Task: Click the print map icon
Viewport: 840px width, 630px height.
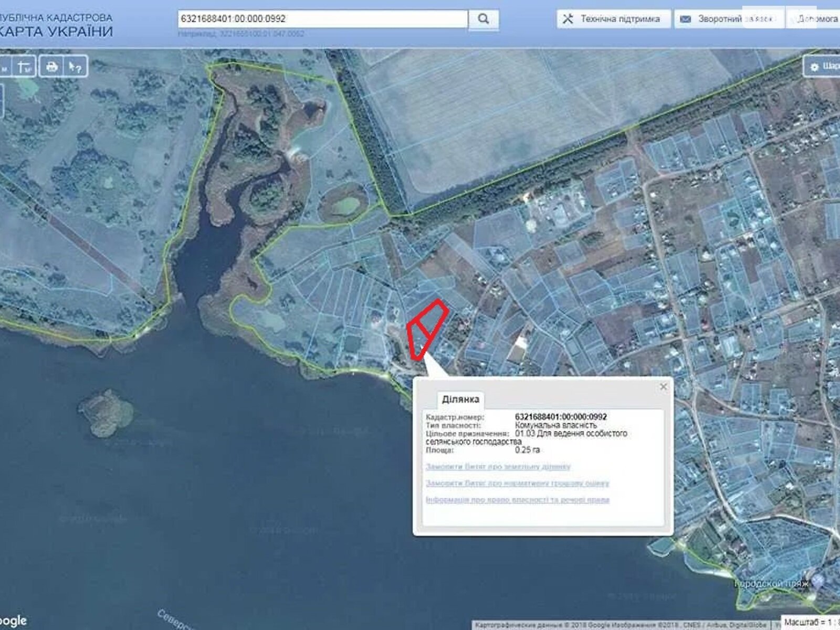Action: point(51,67)
